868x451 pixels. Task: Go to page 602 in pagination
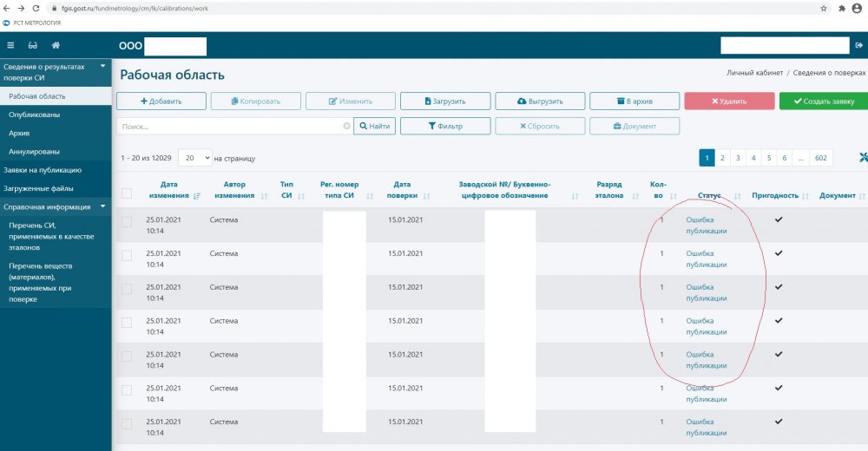pyautogui.click(x=821, y=158)
